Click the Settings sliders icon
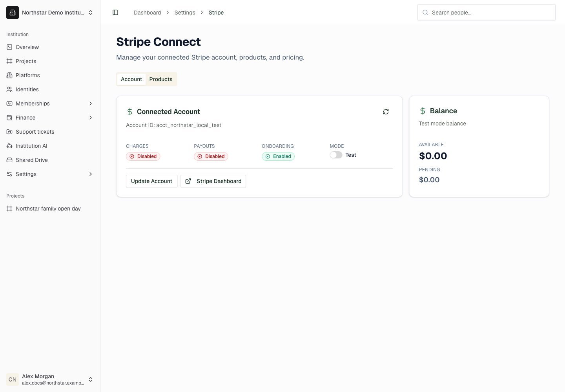Image resolution: width=565 pixels, height=392 pixels. pos(9,174)
